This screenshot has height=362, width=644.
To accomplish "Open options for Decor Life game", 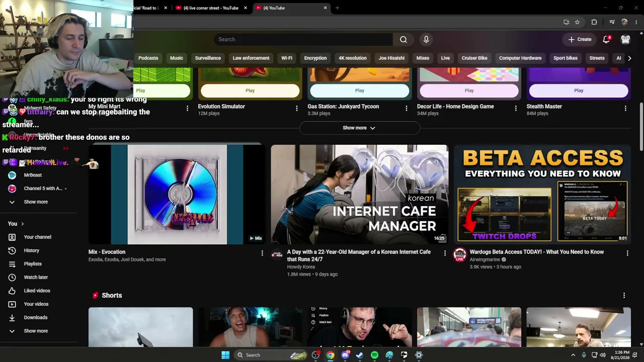I will coord(516,108).
